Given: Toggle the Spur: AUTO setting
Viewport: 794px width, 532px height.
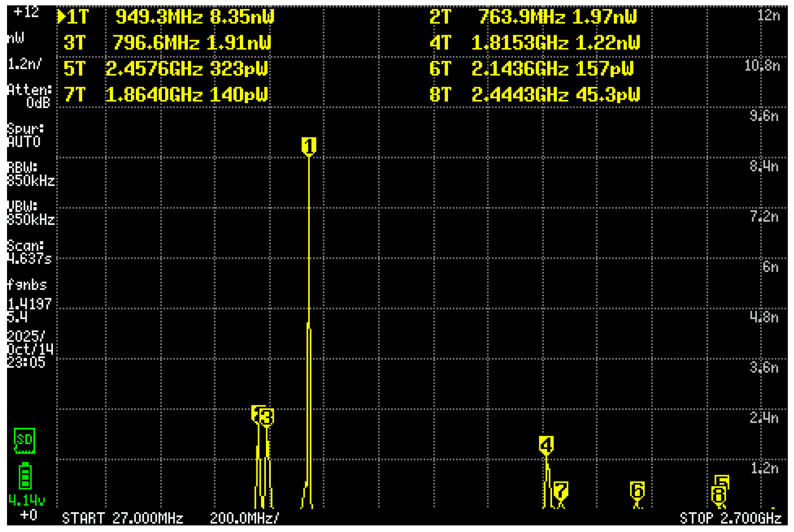Looking at the screenshot, I should [26, 135].
